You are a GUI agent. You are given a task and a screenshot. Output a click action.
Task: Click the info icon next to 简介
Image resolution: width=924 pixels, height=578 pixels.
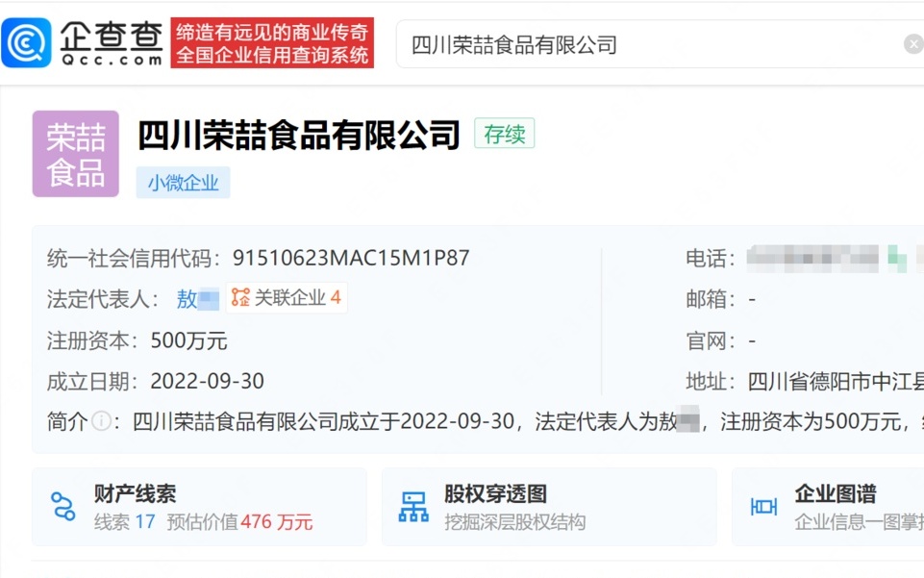[101, 421]
